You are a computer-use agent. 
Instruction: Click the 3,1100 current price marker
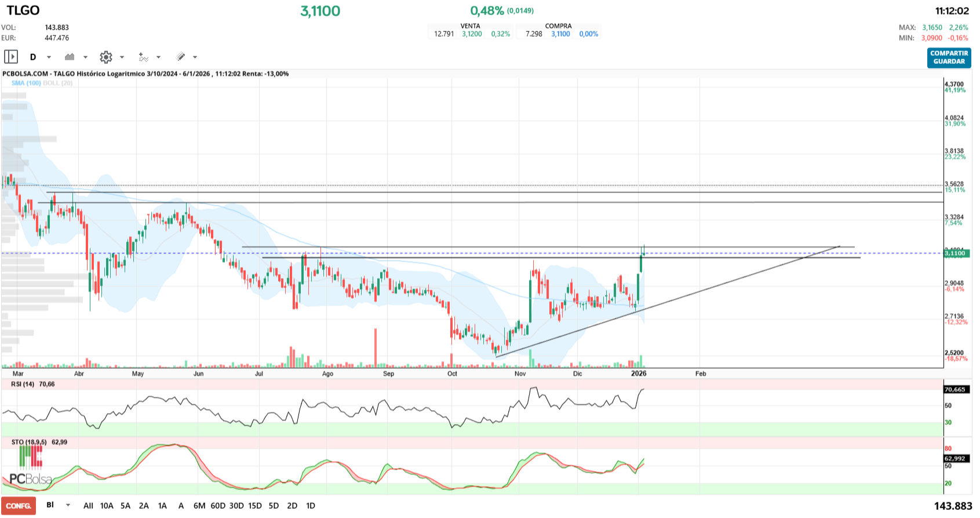click(955, 253)
